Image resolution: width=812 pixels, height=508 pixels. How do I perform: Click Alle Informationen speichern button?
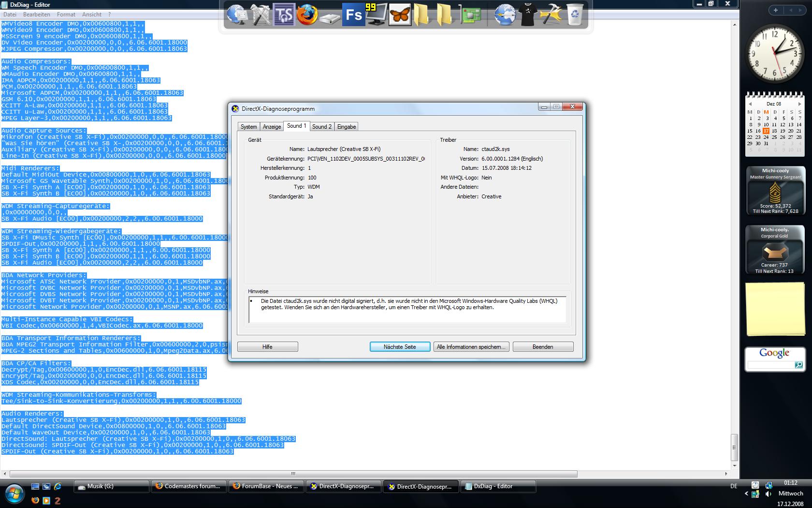coord(471,347)
